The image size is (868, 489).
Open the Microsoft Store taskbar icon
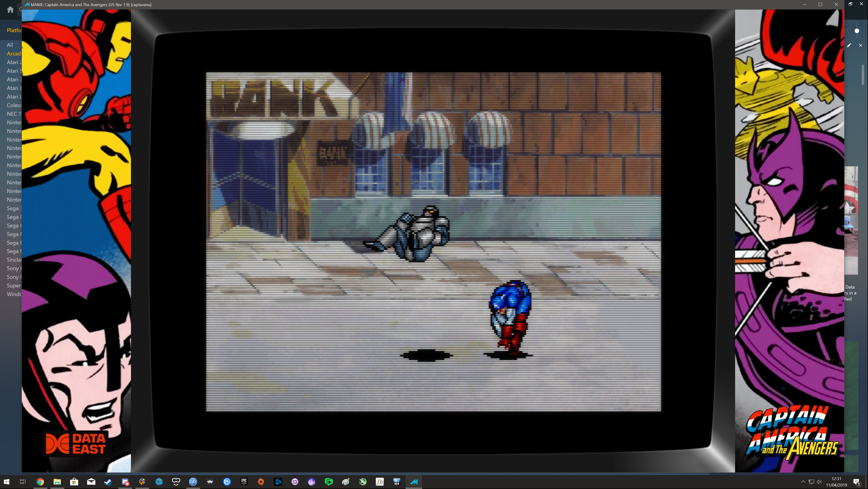[74, 482]
